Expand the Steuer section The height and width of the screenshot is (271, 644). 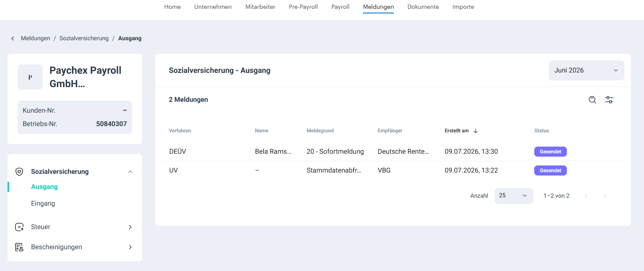130,227
